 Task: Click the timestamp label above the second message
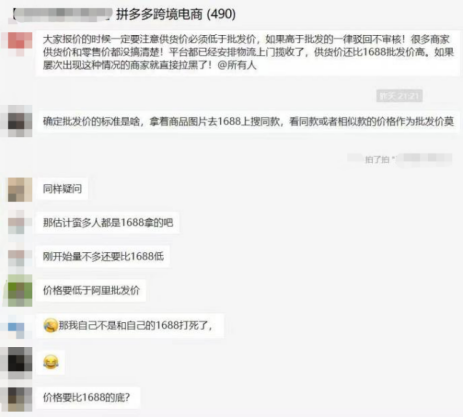pyautogui.click(x=399, y=96)
